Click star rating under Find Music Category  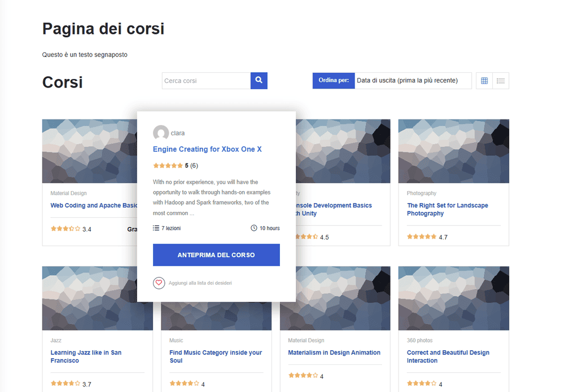pyautogui.click(x=185, y=384)
